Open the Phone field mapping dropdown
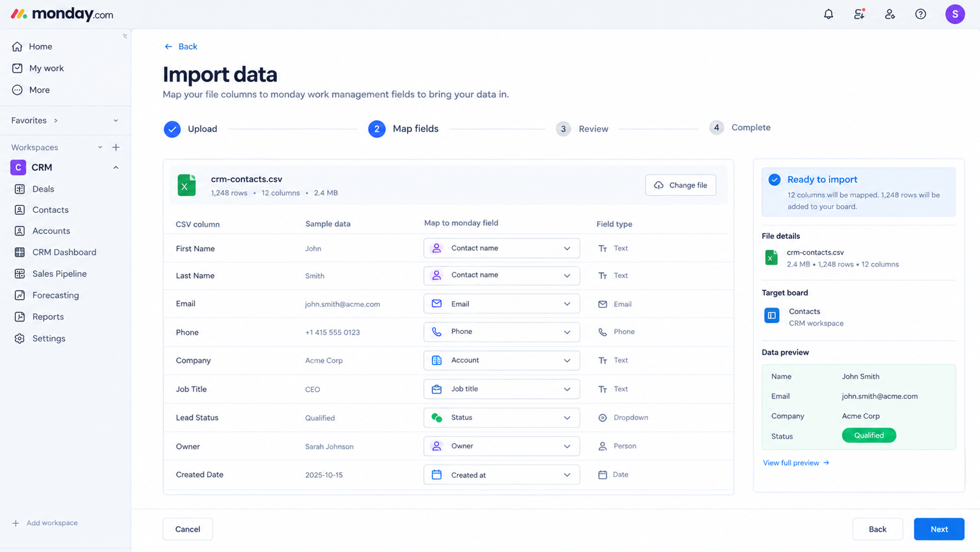Image resolution: width=980 pixels, height=552 pixels. 501,332
